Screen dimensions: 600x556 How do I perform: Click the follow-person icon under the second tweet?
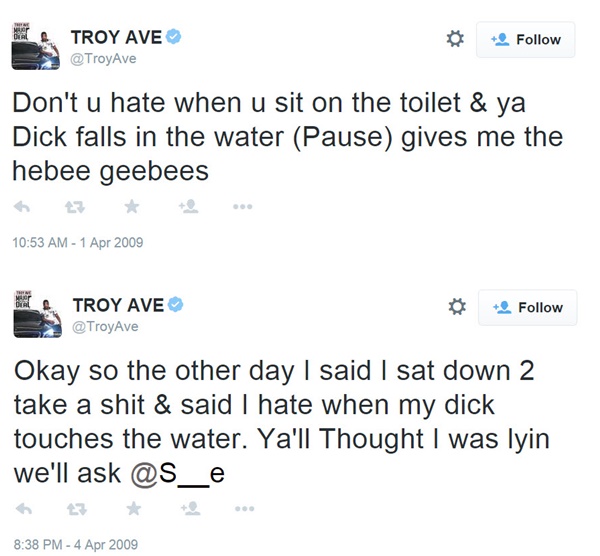187,508
